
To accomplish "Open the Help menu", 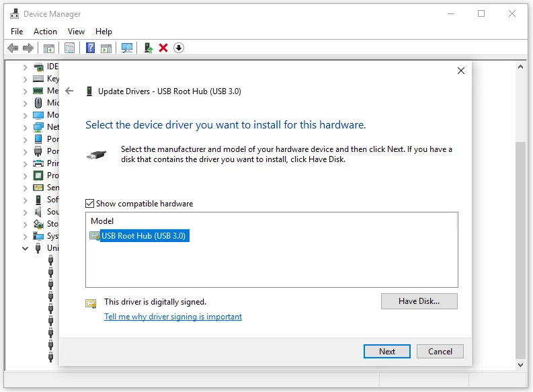I will (104, 32).
